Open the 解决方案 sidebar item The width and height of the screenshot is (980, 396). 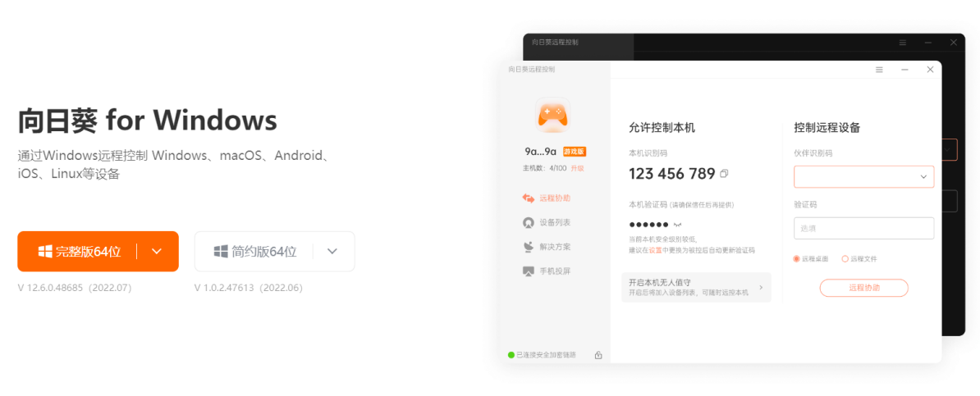click(x=547, y=247)
